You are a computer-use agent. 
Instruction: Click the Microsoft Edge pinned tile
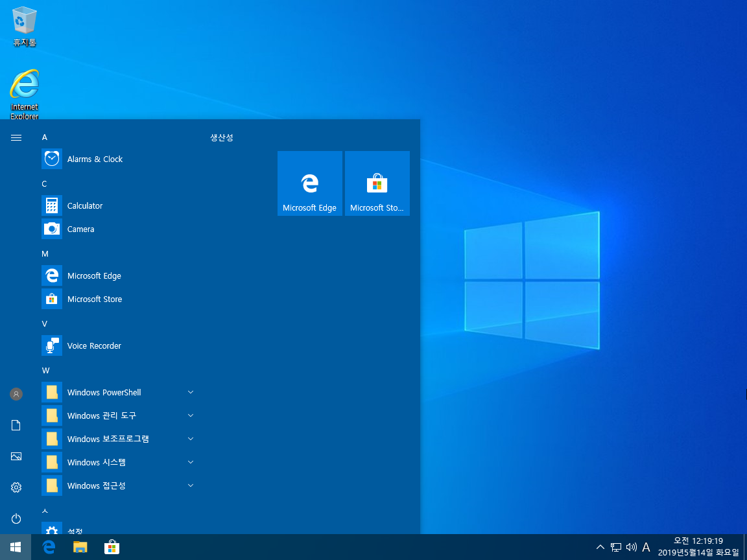[x=310, y=183]
